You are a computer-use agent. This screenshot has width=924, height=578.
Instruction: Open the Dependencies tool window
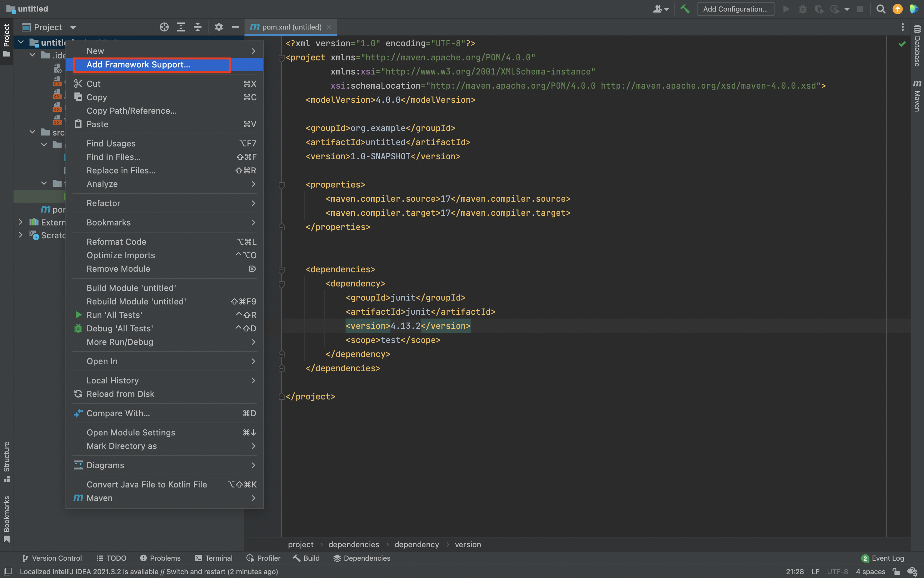tap(362, 558)
